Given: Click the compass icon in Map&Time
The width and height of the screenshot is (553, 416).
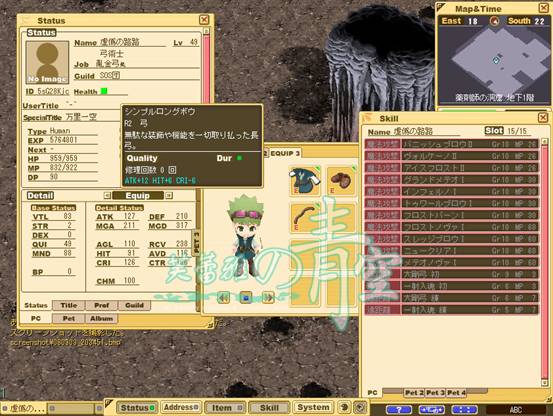Looking at the screenshot, I should pyautogui.click(x=494, y=21).
